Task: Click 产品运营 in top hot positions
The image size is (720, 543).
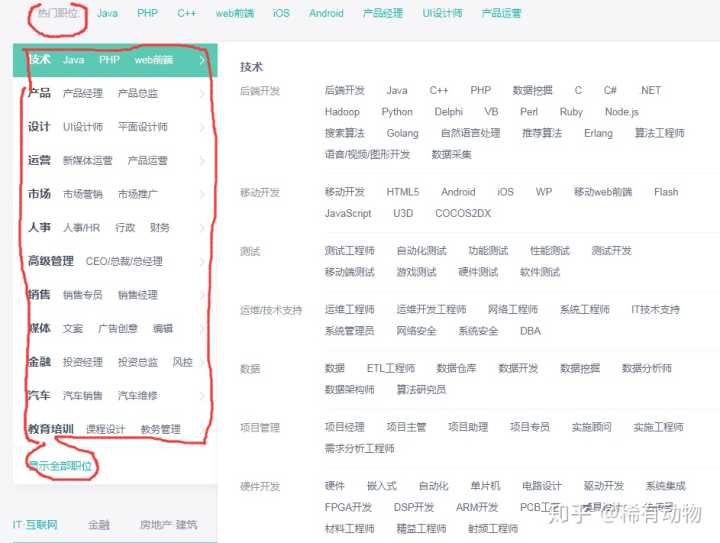Action: coord(501,14)
